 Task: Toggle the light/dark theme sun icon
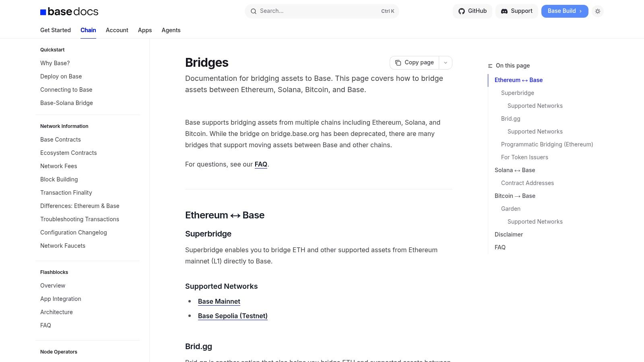tap(598, 11)
